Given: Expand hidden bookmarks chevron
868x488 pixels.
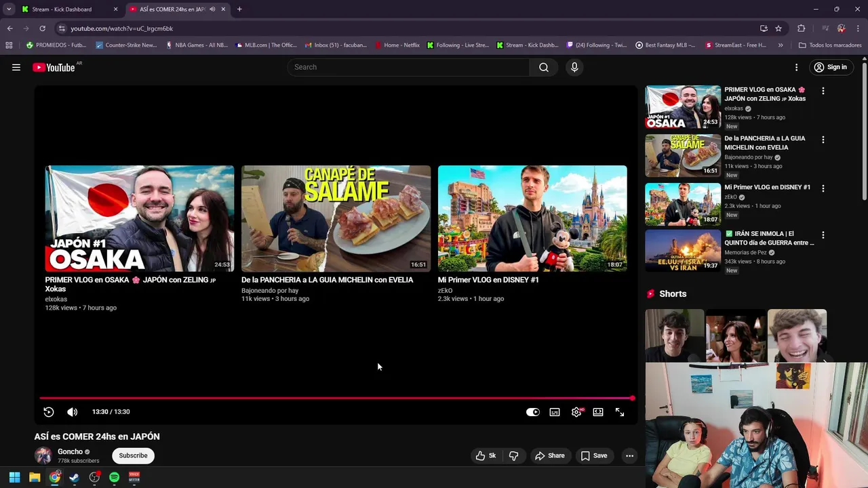Looking at the screenshot, I should (781, 45).
